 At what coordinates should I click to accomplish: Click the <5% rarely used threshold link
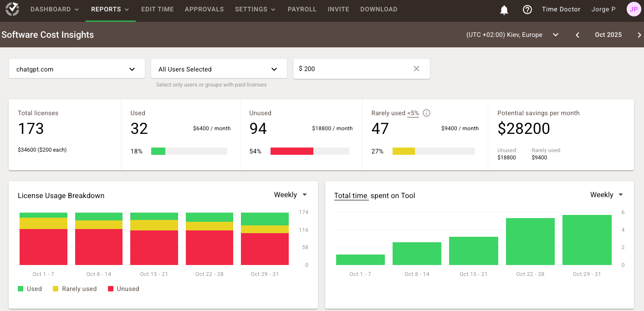[x=413, y=113]
